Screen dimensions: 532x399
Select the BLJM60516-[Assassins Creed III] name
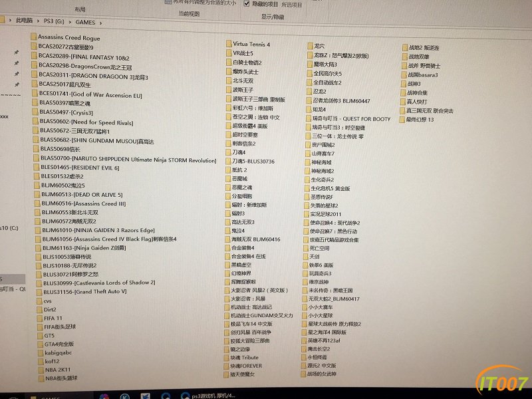(84, 203)
